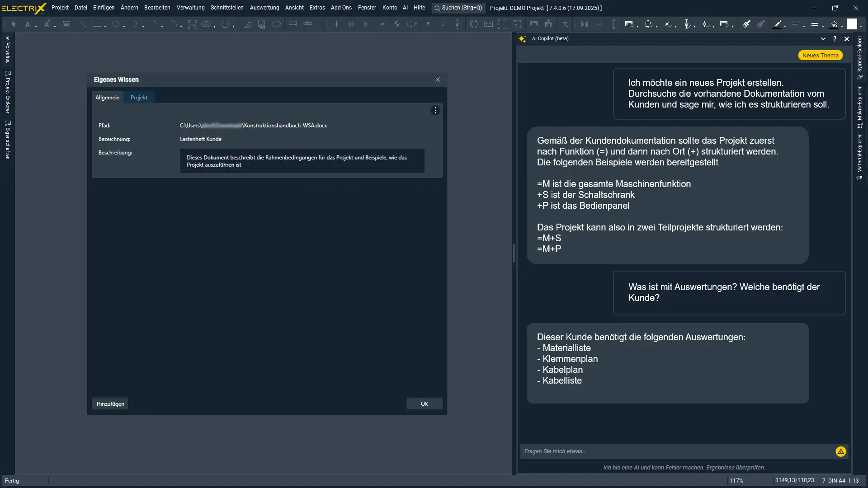
Task: Expand the AI Copilot panel chevron menu
Action: [823, 39]
